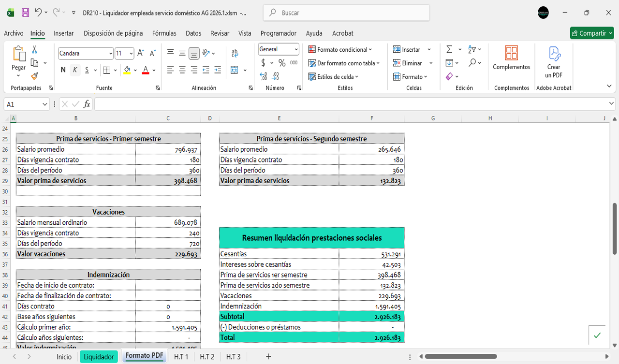Image resolution: width=619 pixels, height=364 pixels.
Task: Click the Cut scissors icon
Action: pos(34,50)
